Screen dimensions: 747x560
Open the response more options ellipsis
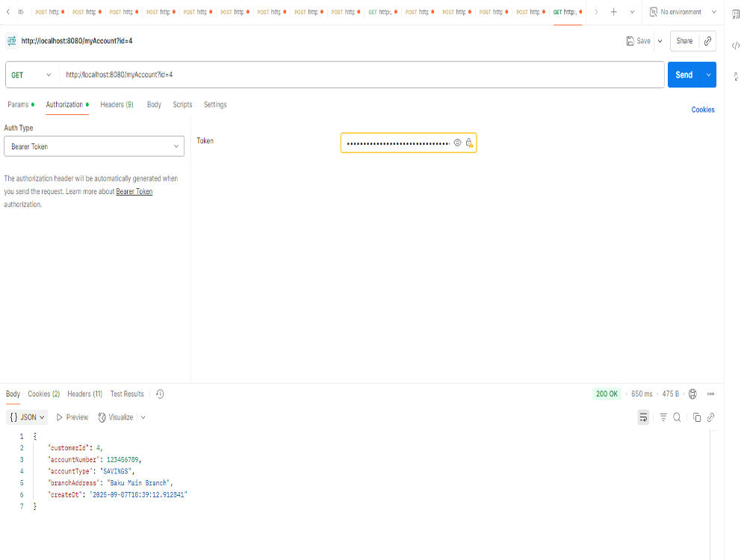[711, 393]
